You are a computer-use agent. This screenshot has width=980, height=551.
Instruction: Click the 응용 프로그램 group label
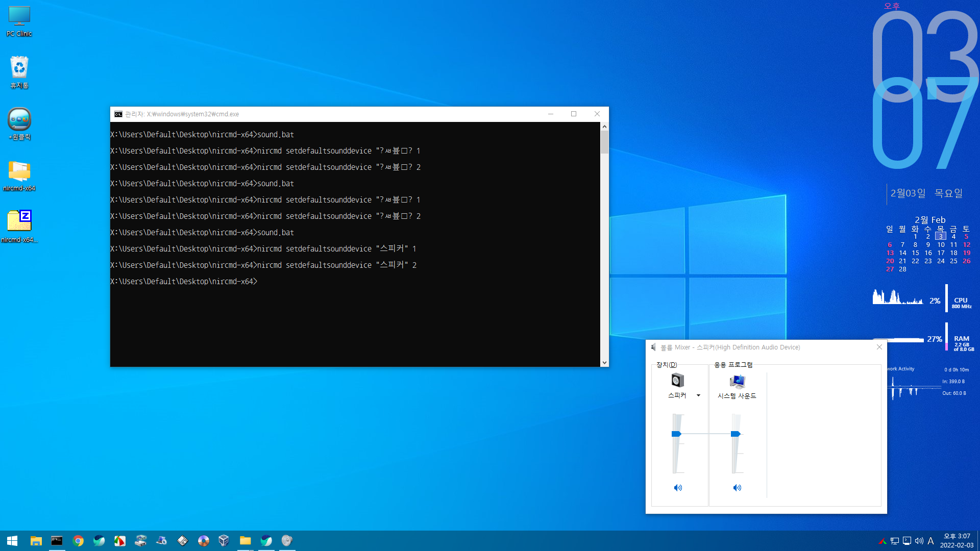click(733, 365)
